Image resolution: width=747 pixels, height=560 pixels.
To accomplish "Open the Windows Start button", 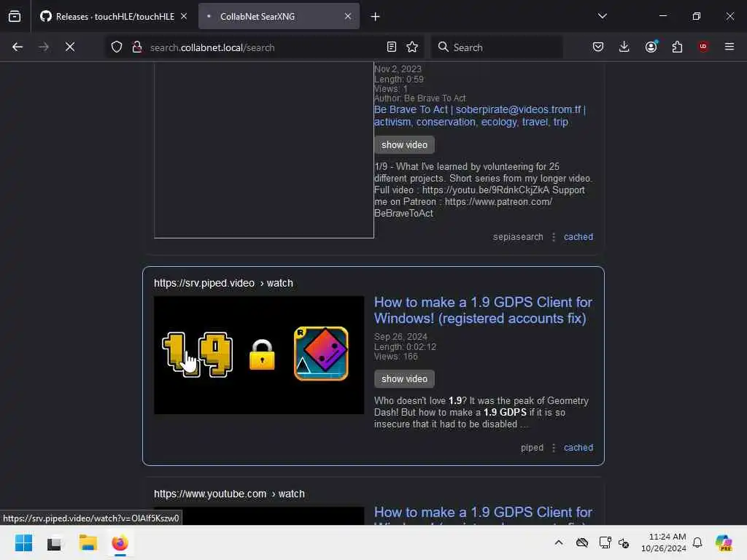I will 23,542.
